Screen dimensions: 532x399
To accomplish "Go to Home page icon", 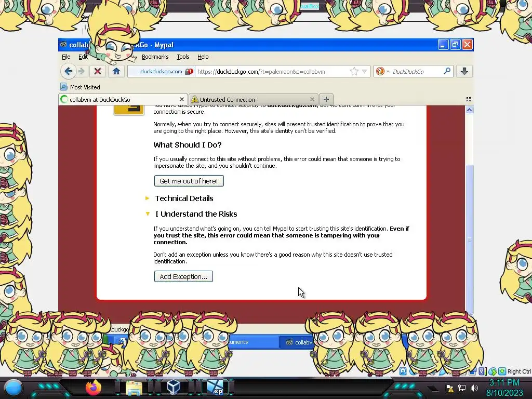I will tap(116, 71).
